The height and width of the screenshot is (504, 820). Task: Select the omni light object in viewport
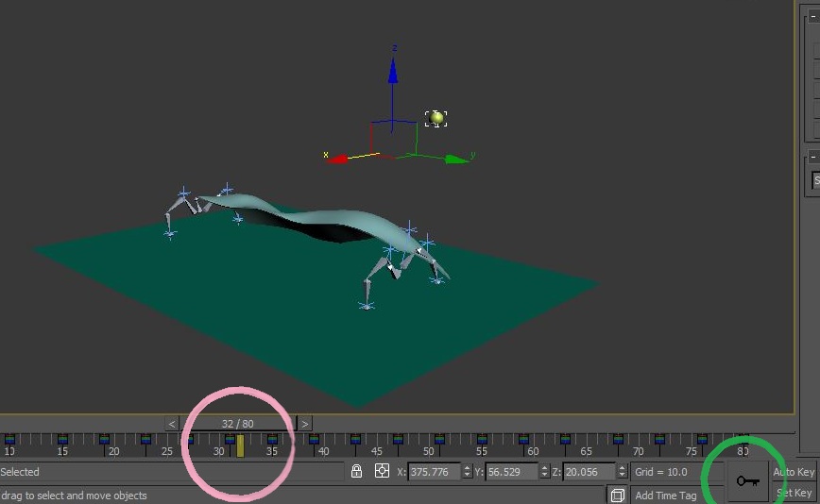436,118
